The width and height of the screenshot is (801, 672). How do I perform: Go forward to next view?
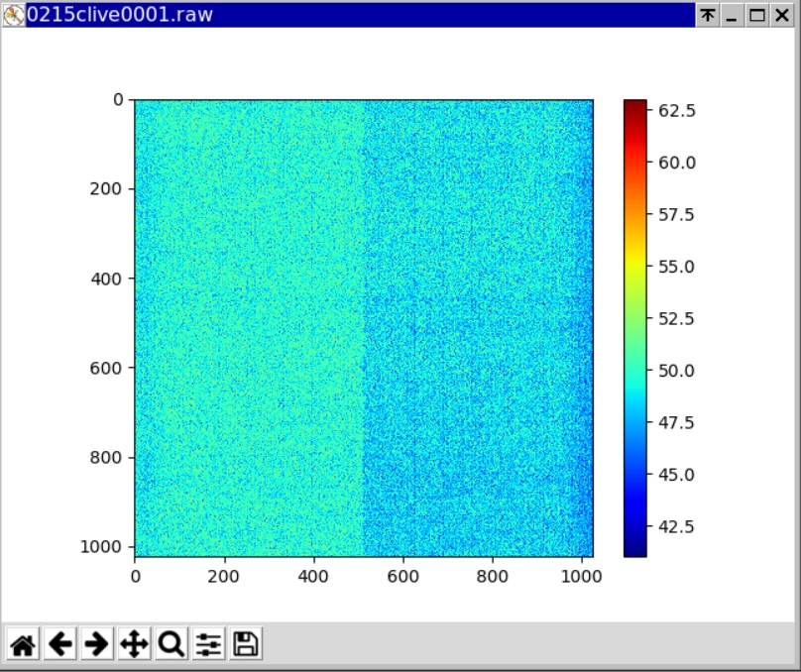pyautogui.click(x=97, y=644)
